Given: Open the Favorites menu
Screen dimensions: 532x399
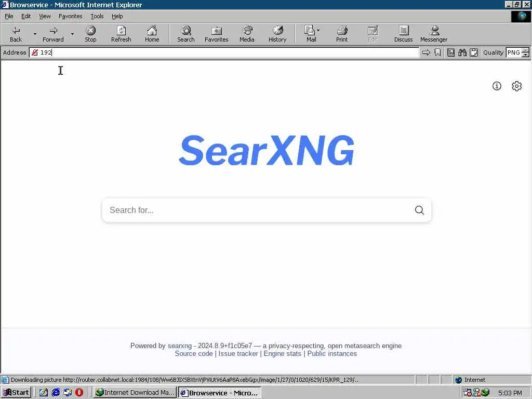Looking at the screenshot, I should pyautogui.click(x=70, y=16).
